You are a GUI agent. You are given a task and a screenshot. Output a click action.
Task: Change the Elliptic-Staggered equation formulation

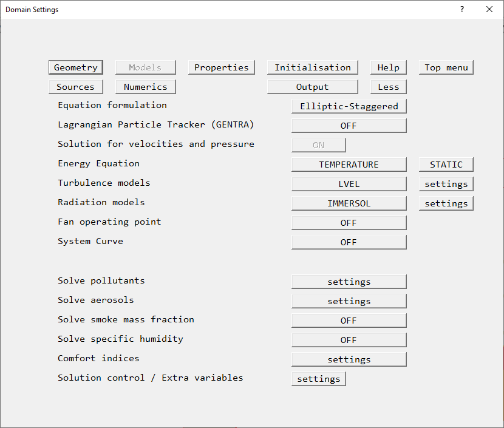point(349,106)
